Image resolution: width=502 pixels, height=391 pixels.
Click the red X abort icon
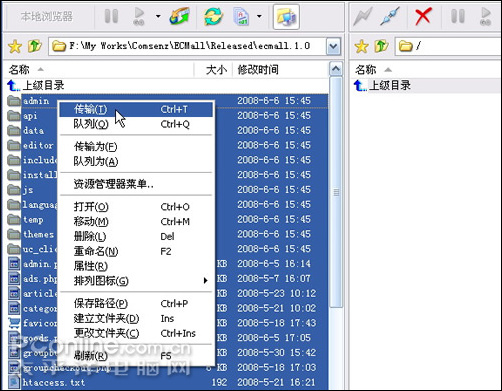coord(423,16)
